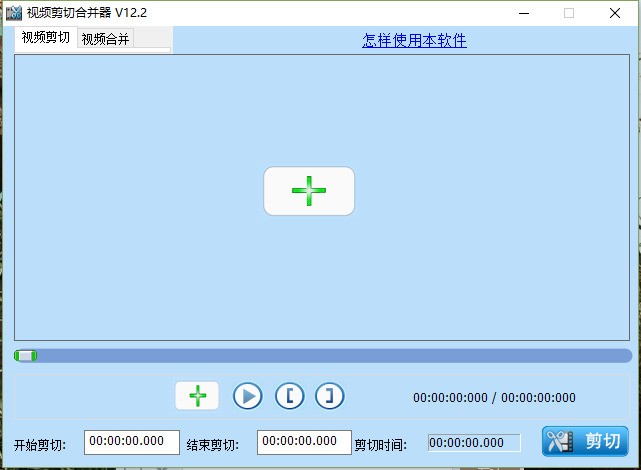The image size is (641, 470).
Task: Switch to the 视频合并 tab
Action: [105, 39]
